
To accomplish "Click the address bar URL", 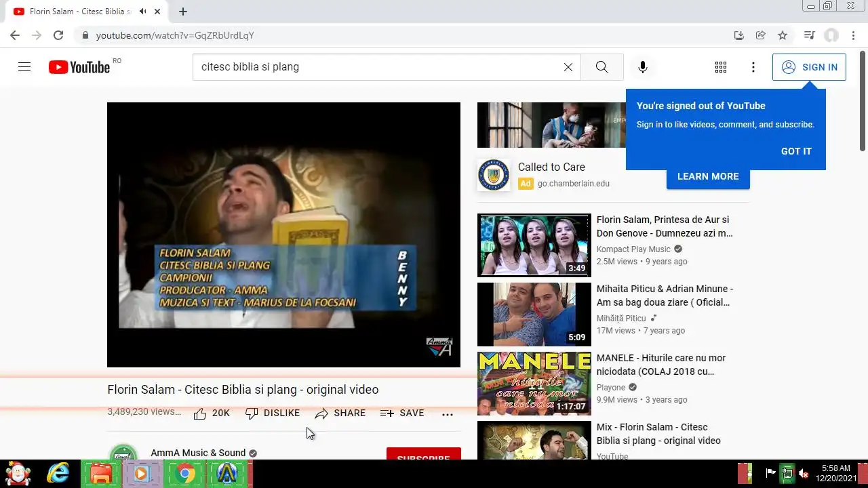I will 175,35.
